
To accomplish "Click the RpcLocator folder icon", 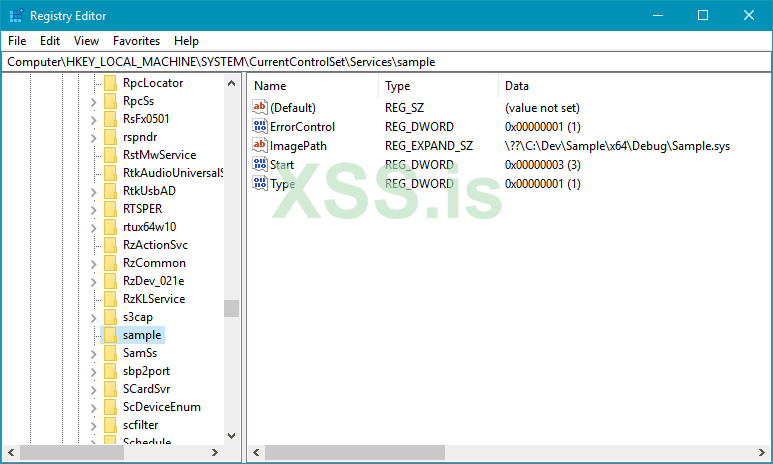I will pos(110,83).
